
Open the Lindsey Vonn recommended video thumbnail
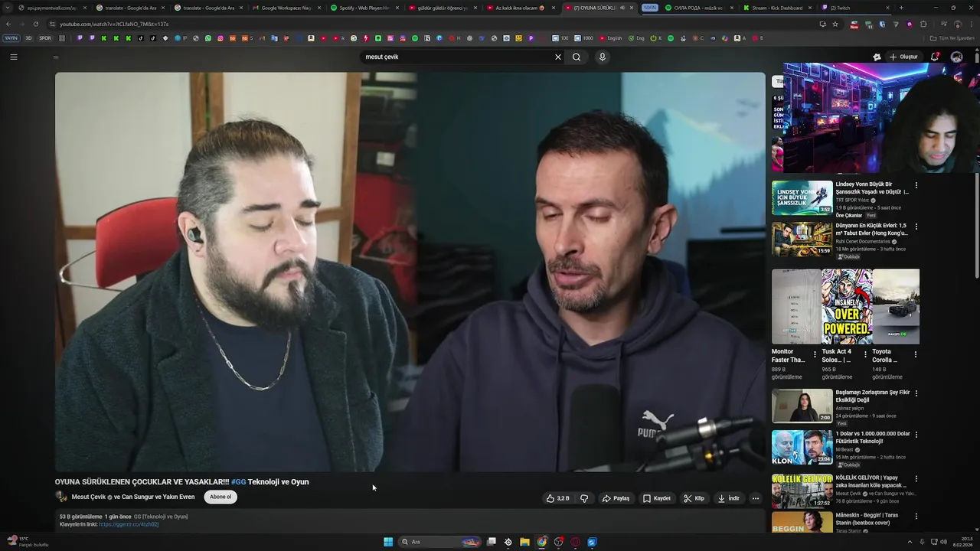point(802,197)
